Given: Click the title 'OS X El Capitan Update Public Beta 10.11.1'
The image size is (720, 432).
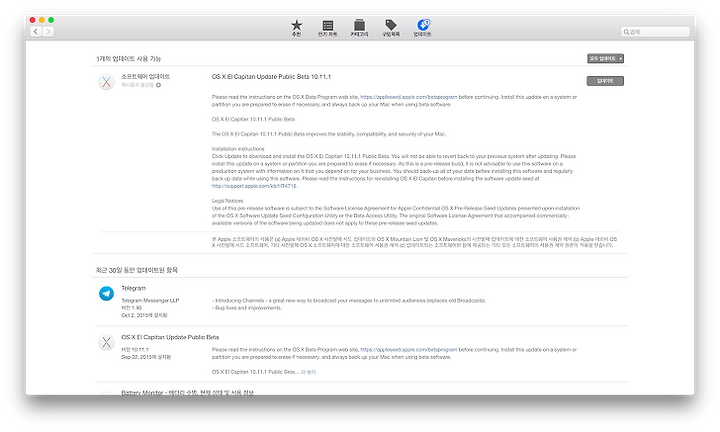Looking at the screenshot, I should coord(271,77).
